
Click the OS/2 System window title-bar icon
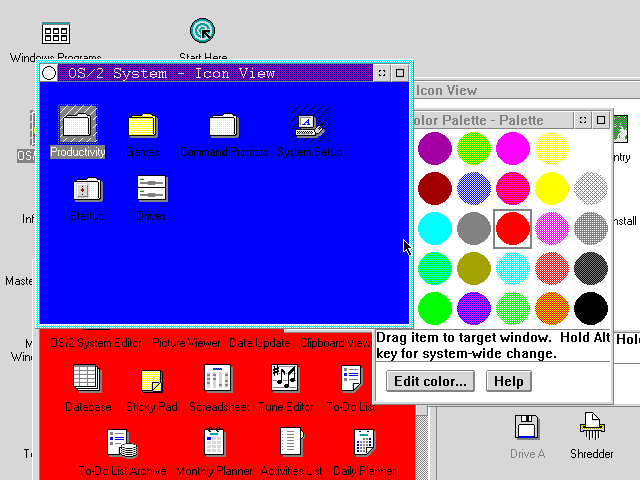coord(49,73)
